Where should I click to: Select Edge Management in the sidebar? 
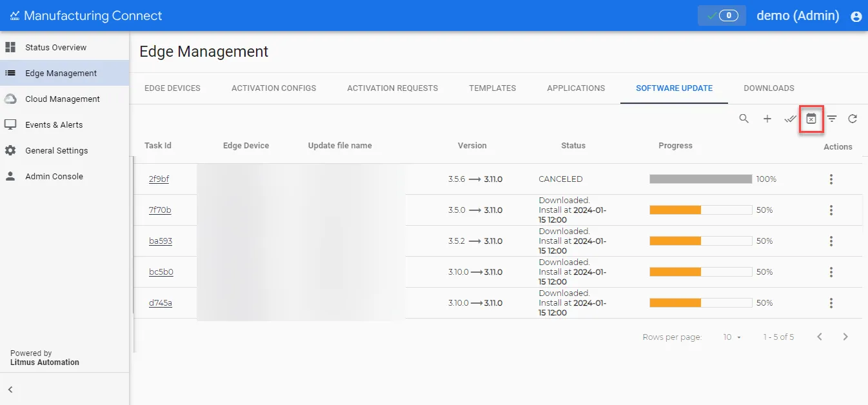(x=64, y=73)
